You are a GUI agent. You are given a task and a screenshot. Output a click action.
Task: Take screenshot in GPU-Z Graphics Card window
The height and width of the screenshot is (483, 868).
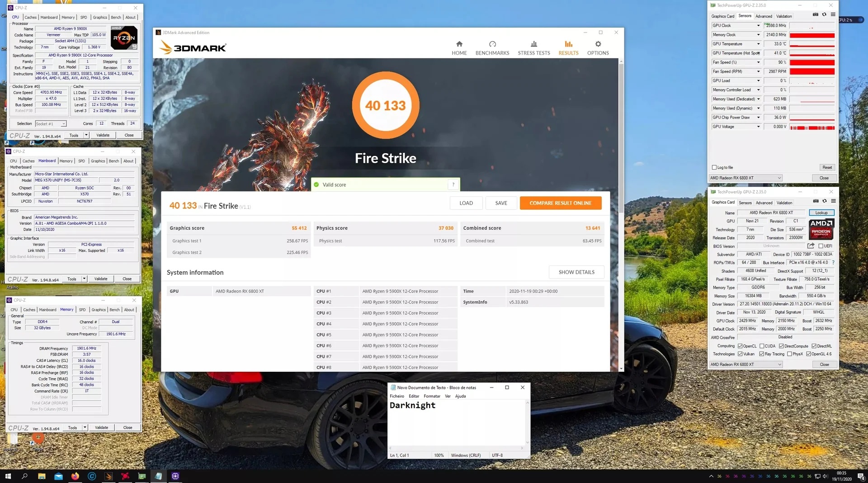[816, 201]
